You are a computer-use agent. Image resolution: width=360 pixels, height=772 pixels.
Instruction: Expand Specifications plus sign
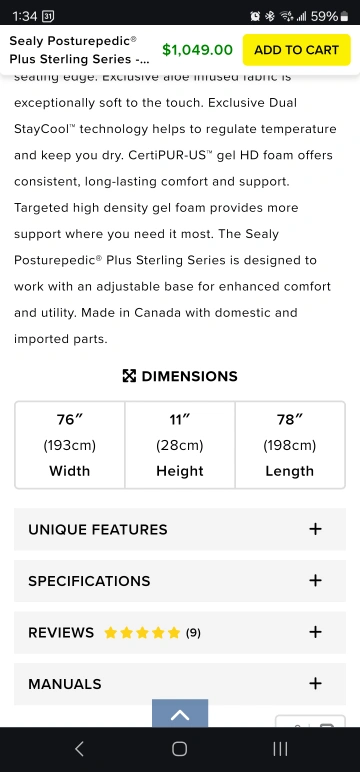point(315,580)
